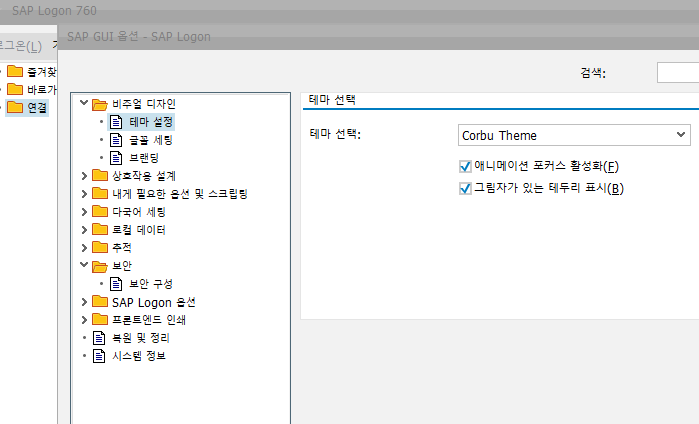Select the 비주얼 디자인 folder label
Viewport: 699px width, 424px height.
pos(144,104)
